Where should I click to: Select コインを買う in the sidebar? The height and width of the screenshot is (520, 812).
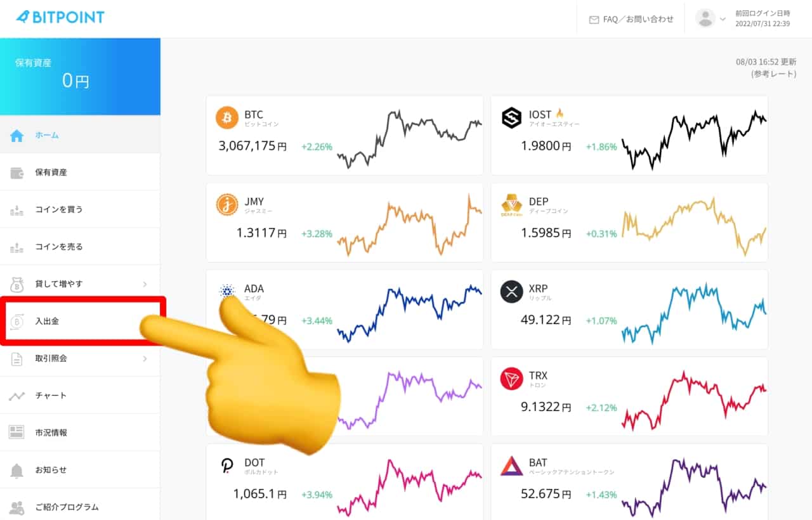(58, 209)
